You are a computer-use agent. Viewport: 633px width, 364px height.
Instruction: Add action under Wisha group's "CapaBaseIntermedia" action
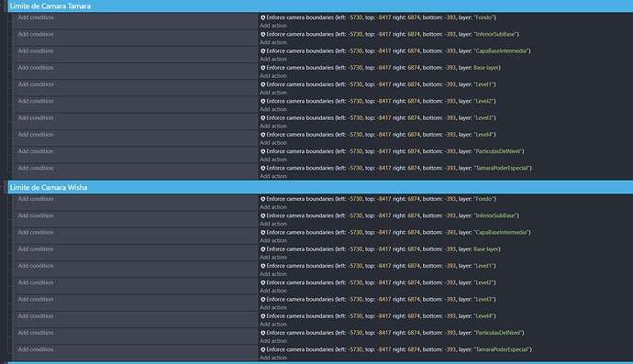pyautogui.click(x=273, y=240)
